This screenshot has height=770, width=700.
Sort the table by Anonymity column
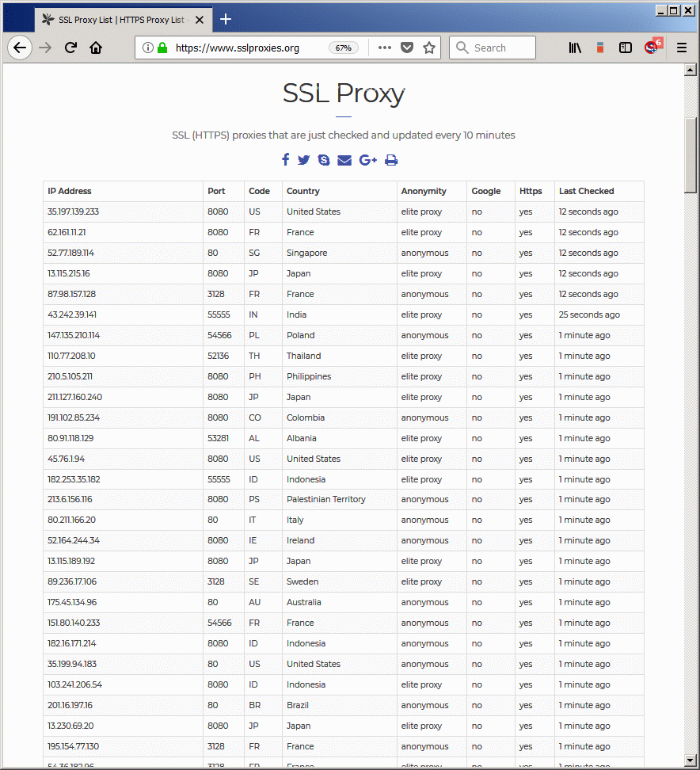tap(424, 191)
